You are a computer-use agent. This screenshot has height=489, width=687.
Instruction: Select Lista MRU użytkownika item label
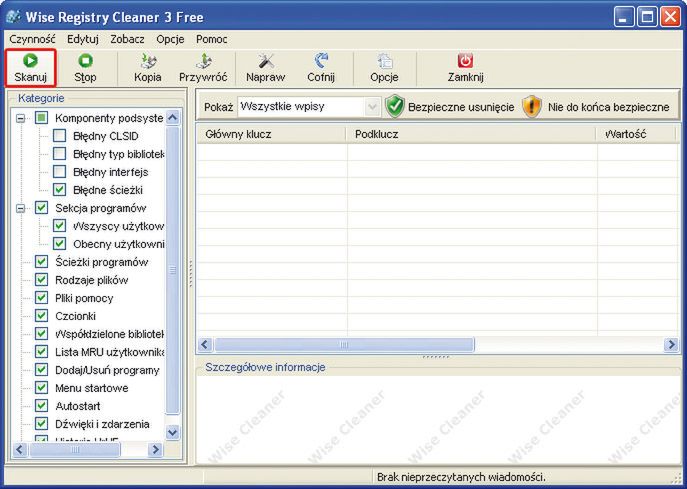110,352
